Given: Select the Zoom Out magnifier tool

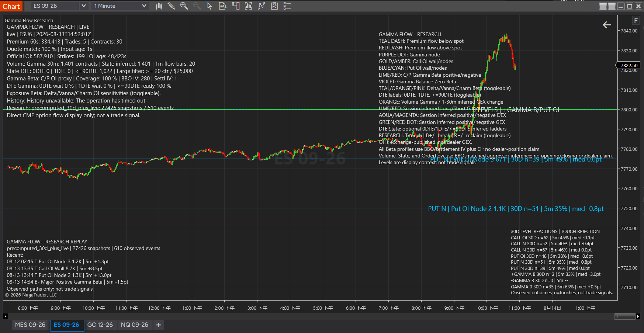Looking at the screenshot, I should (197, 6).
